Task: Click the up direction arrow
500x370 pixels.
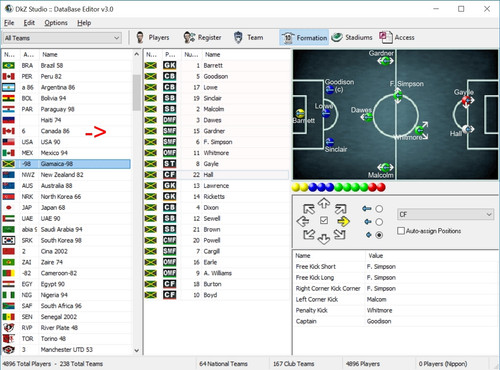Action: [x=324, y=203]
